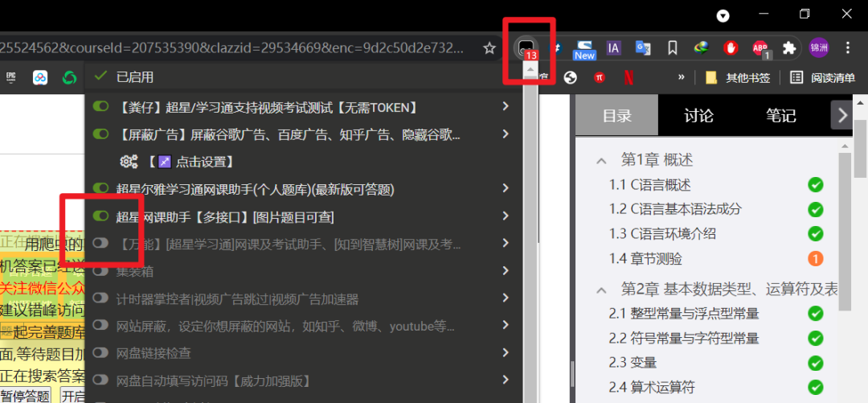Enable the 网站屏蔽 script toggle
Viewport: 868px width, 403px height.
[100, 326]
